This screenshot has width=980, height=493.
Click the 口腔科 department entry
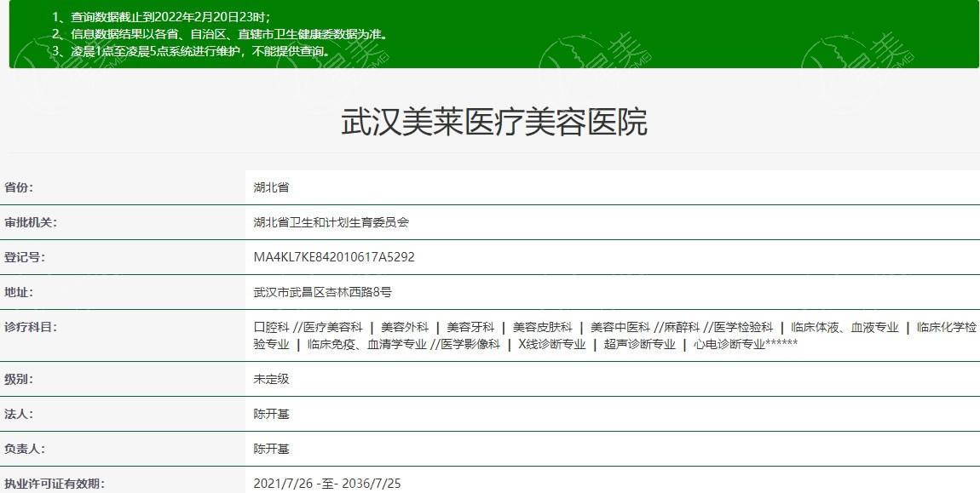[271, 328]
